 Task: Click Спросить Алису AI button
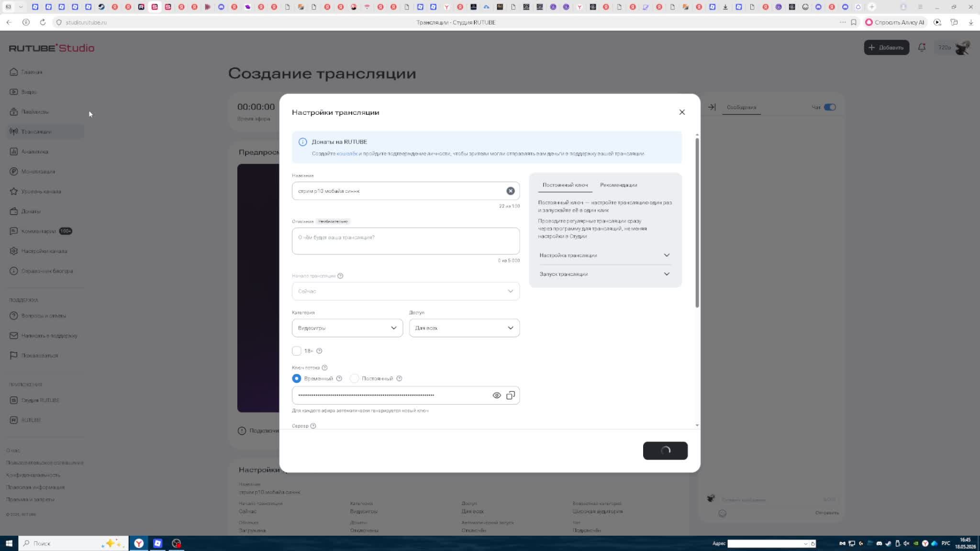click(x=895, y=22)
